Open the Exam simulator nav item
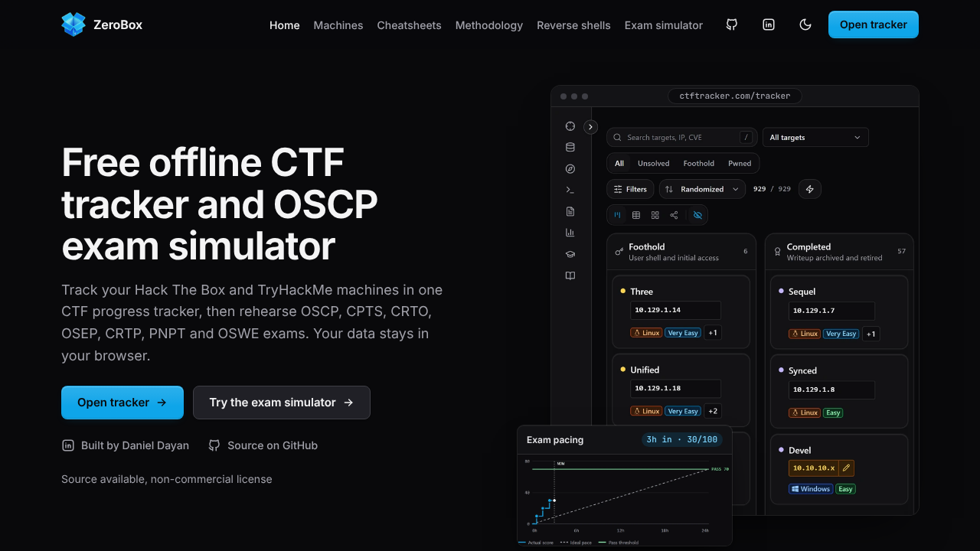The image size is (980, 551). point(664,25)
